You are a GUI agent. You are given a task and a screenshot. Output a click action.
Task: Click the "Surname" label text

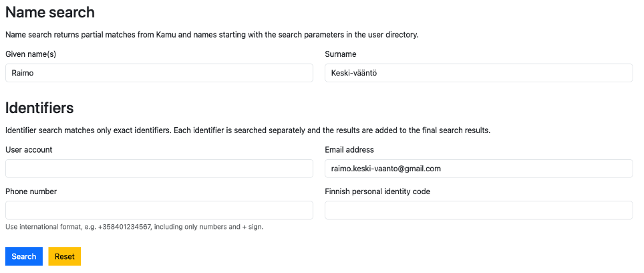point(341,54)
